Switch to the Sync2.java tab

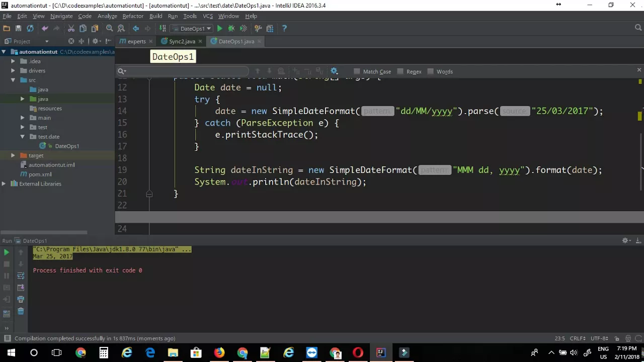pyautogui.click(x=182, y=41)
